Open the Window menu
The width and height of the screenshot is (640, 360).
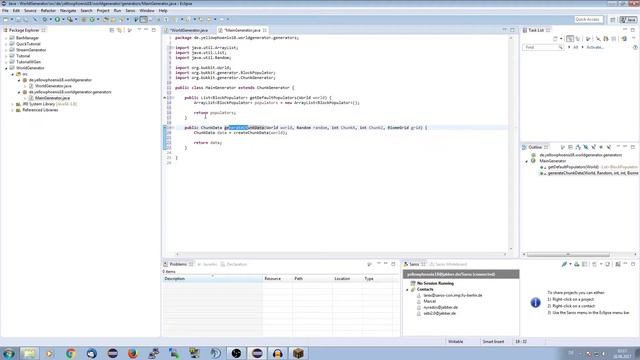click(x=147, y=11)
